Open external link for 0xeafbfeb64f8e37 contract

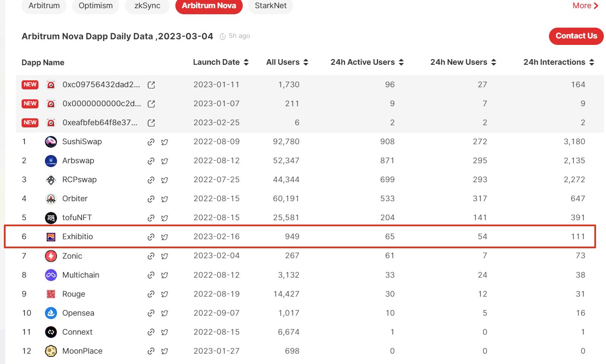(x=151, y=123)
